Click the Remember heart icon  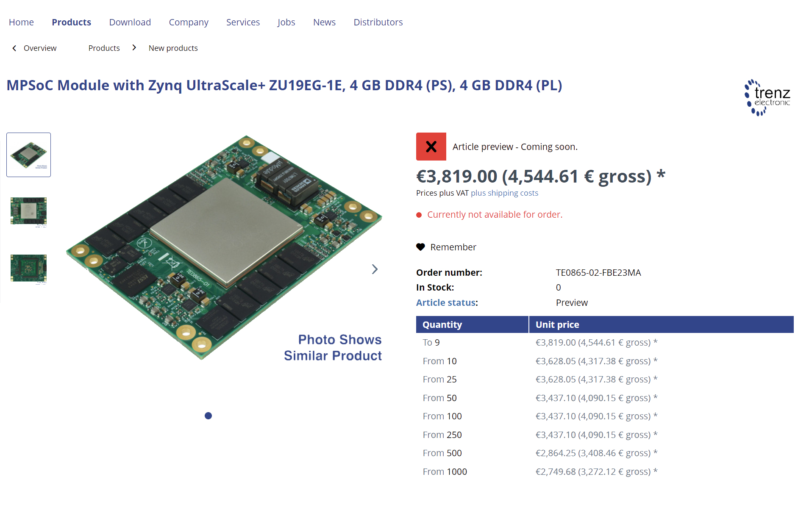tap(420, 247)
